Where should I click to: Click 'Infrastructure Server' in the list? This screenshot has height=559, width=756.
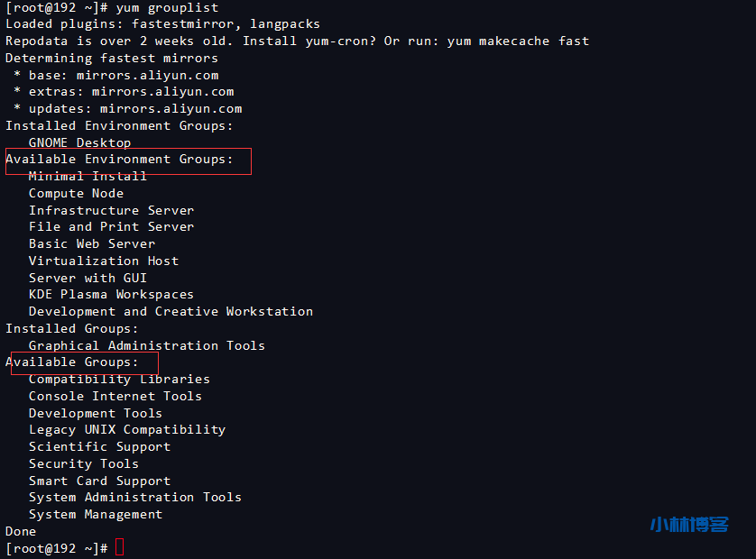click(x=111, y=210)
